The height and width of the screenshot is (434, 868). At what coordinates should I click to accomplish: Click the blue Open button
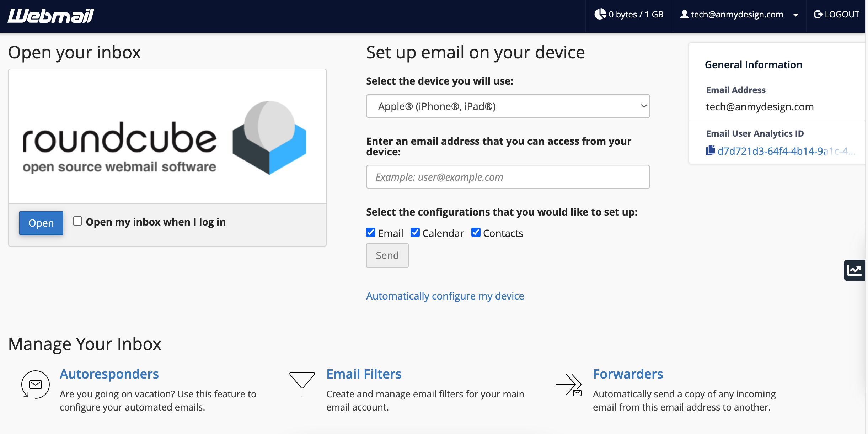pos(41,223)
